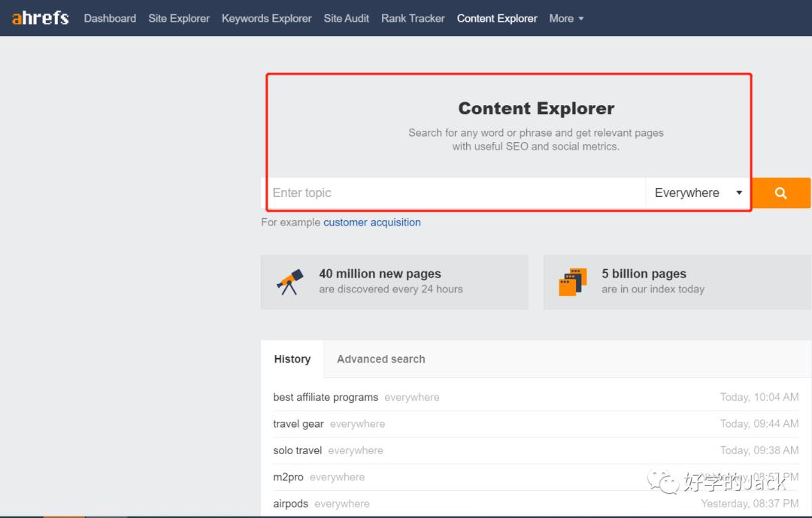Switch to the Advanced search tab
This screenshot has width=812, height=518.
380,359
